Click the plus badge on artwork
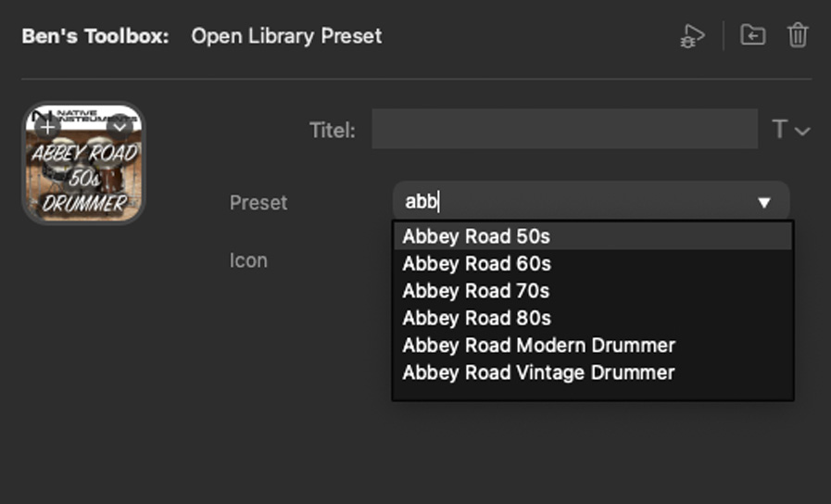Screen dimensions: 831x504 (x=46, y=125)
